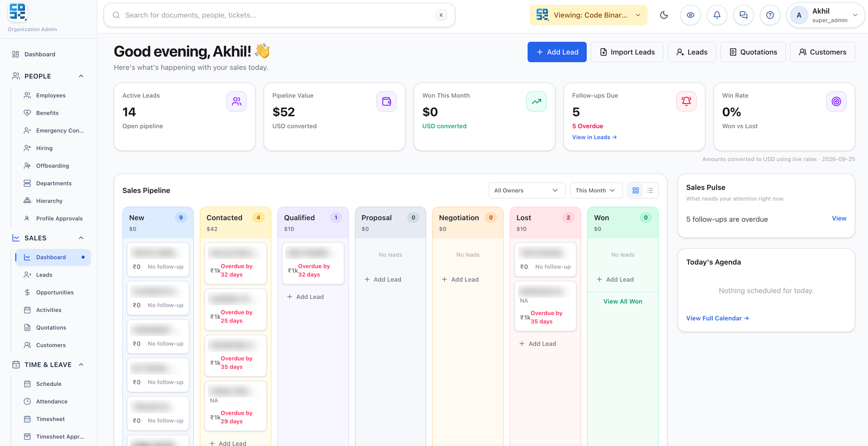Click Won This Month trend icon
The image size is (868, 446).
click(x=537, y=101)
